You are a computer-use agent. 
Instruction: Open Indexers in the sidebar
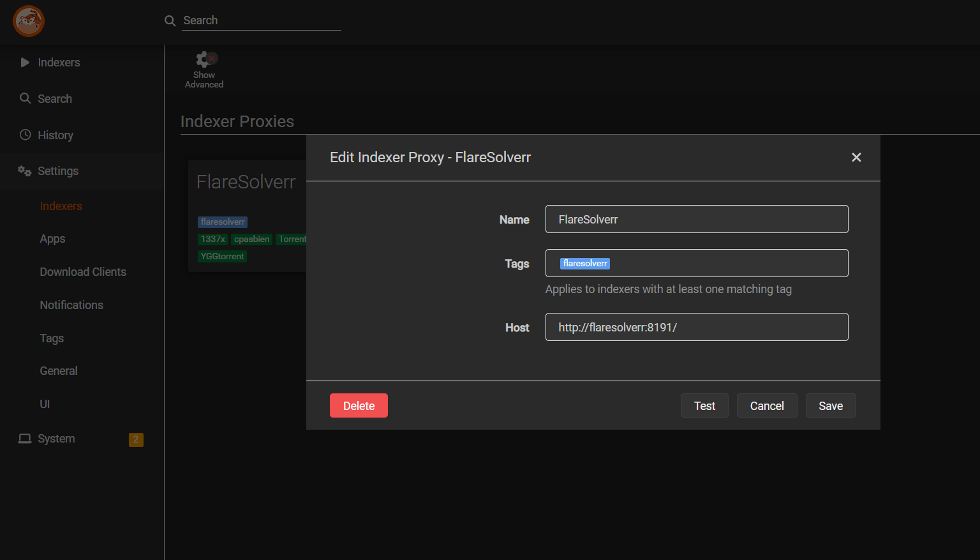[x=59, y=63]
